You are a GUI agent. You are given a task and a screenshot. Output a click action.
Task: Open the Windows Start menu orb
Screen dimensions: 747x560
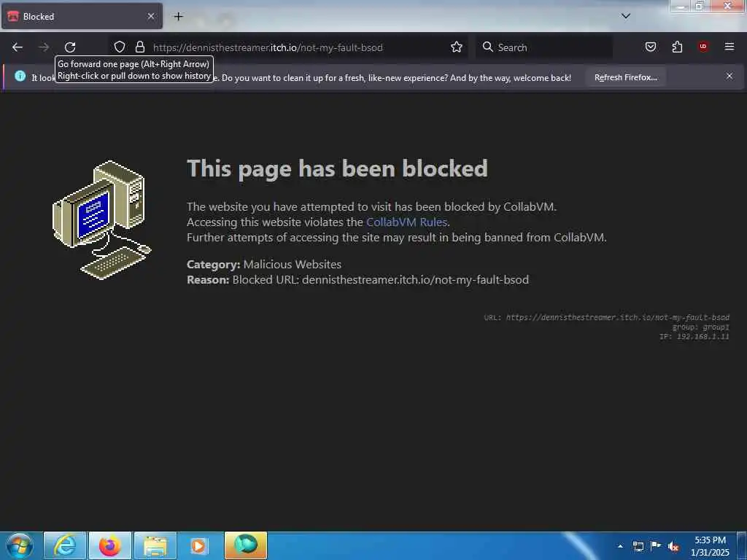coord(20,545)
